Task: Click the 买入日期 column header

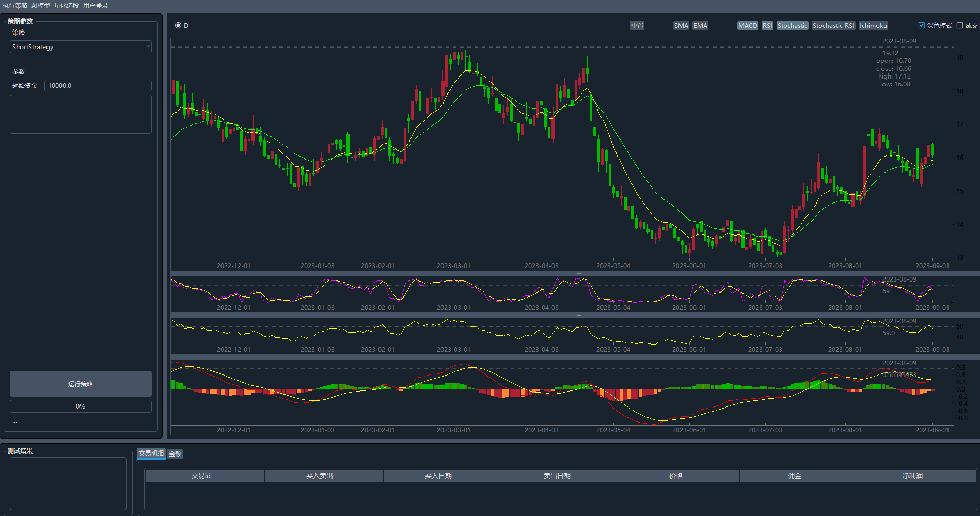Action: [442, 476]
